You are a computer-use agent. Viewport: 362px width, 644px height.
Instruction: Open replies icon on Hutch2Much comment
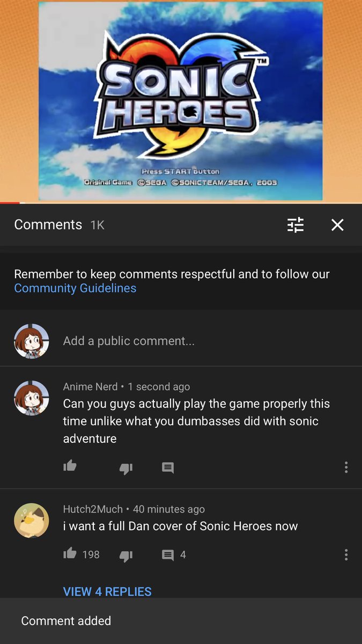point(168,555)
